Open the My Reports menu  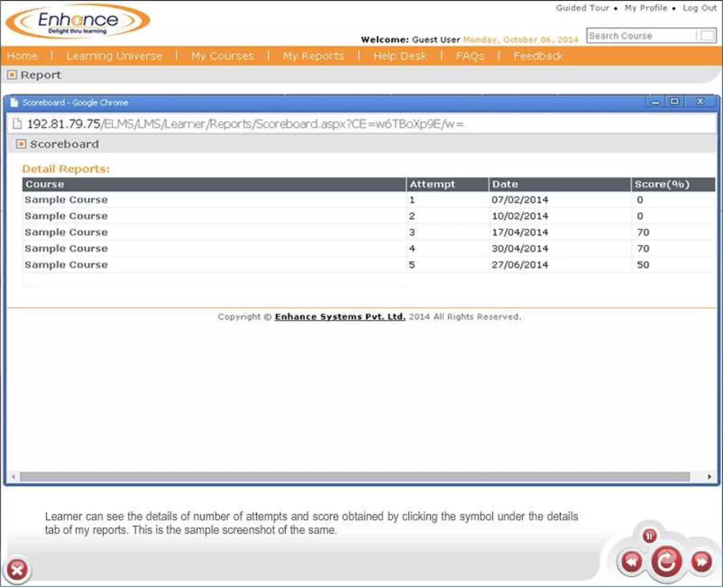click(x=313, y=56)
